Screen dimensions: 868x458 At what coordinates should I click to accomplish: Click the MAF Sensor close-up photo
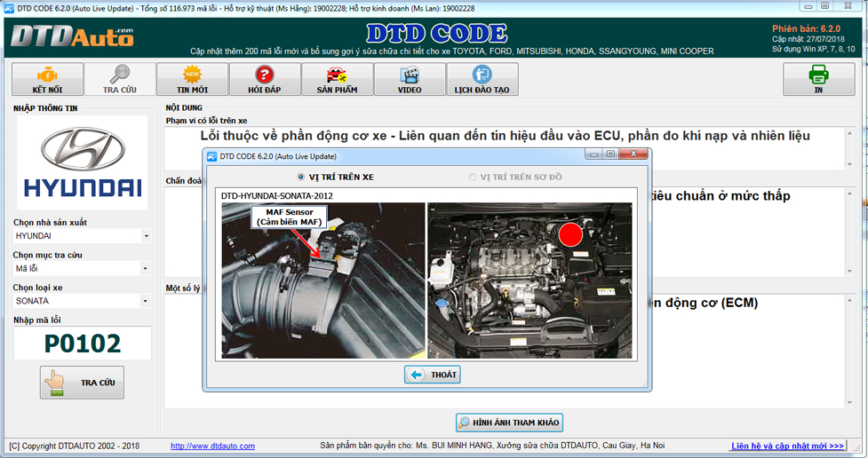pos(323,280)
